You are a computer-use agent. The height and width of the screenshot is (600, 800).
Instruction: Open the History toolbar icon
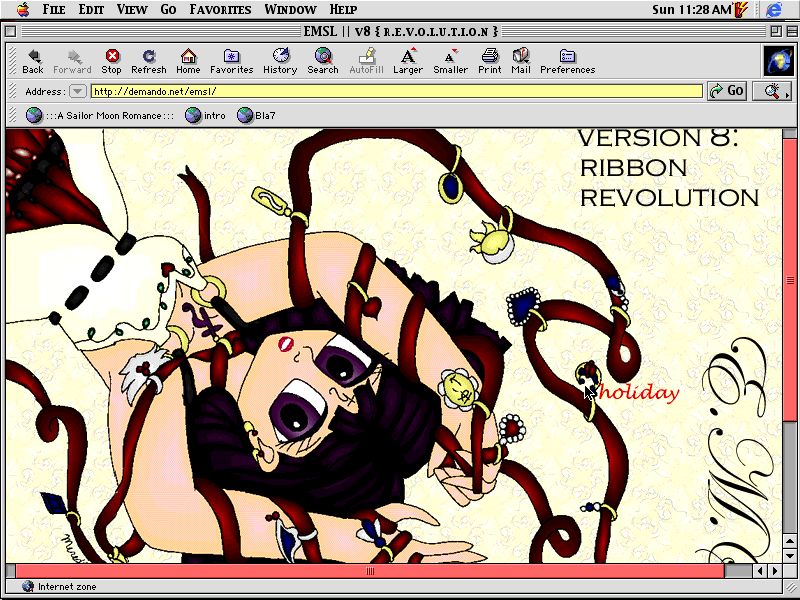[x=280, y=59]
